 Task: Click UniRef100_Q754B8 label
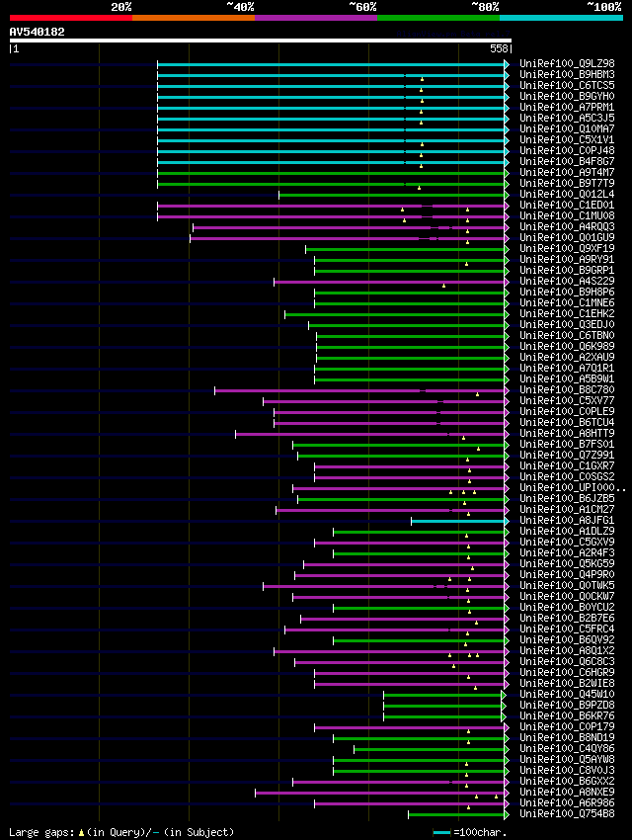click(567, 813)
